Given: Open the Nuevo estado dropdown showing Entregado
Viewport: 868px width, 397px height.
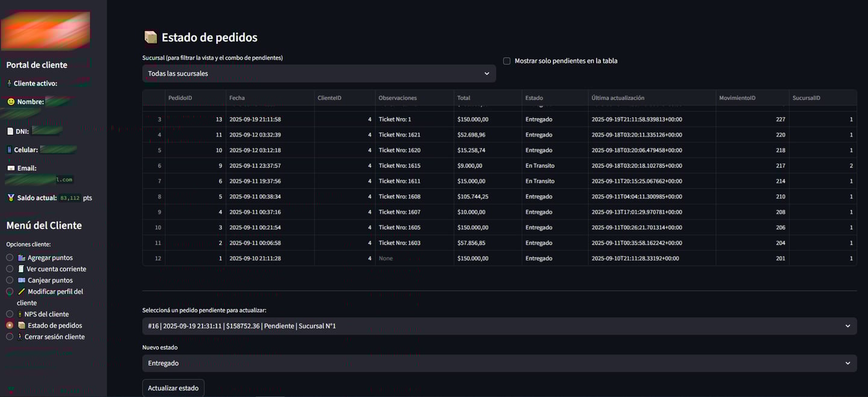Looking at the screenshot, I should [x=499, y=363].
